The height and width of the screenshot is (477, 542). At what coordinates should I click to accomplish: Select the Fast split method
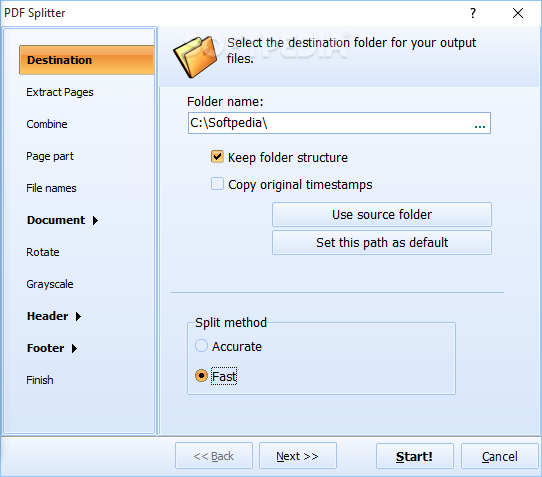pos(201,376)
